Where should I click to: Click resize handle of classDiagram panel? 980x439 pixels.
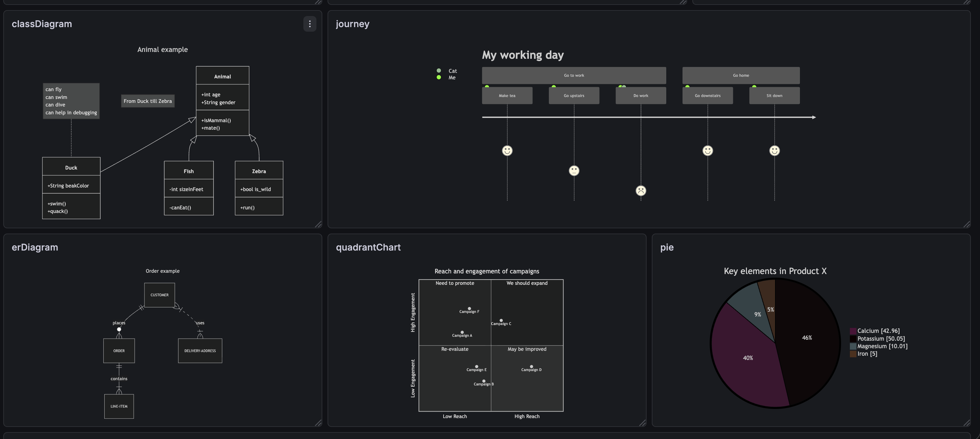(318, 224)
